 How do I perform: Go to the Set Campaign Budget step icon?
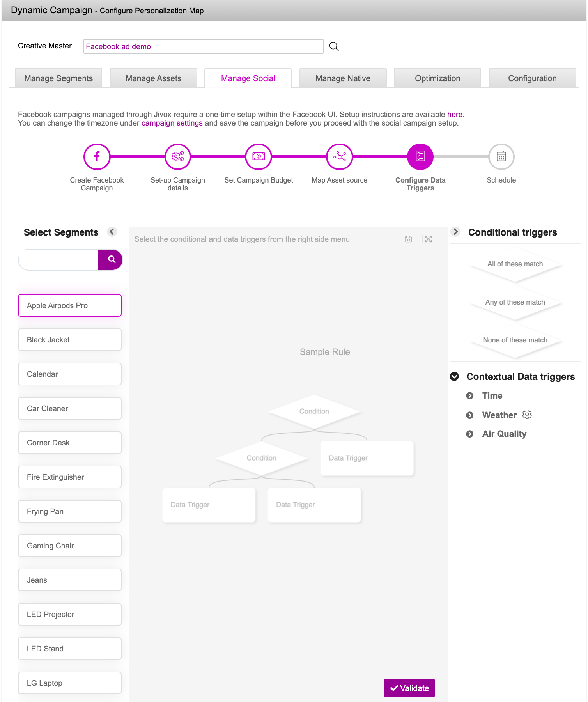tap(259, 157)
